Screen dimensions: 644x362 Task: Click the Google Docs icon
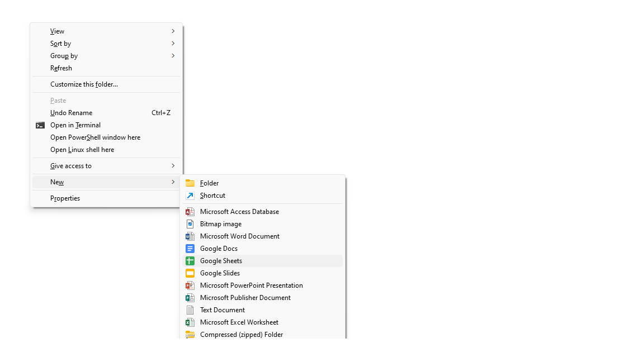click(190, 248)
